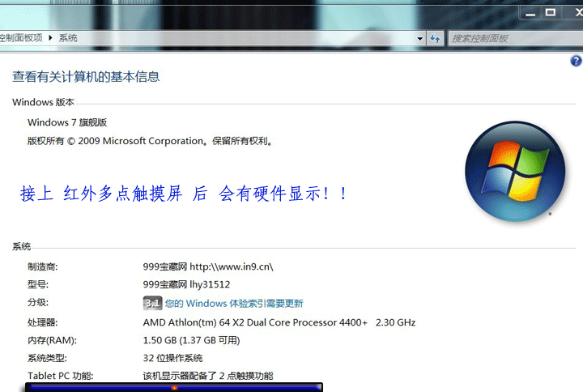Click the 32 位操作系统 system type value
This screenshot has width=583, height=392.
pyautogui.click(x=173, y=358)
